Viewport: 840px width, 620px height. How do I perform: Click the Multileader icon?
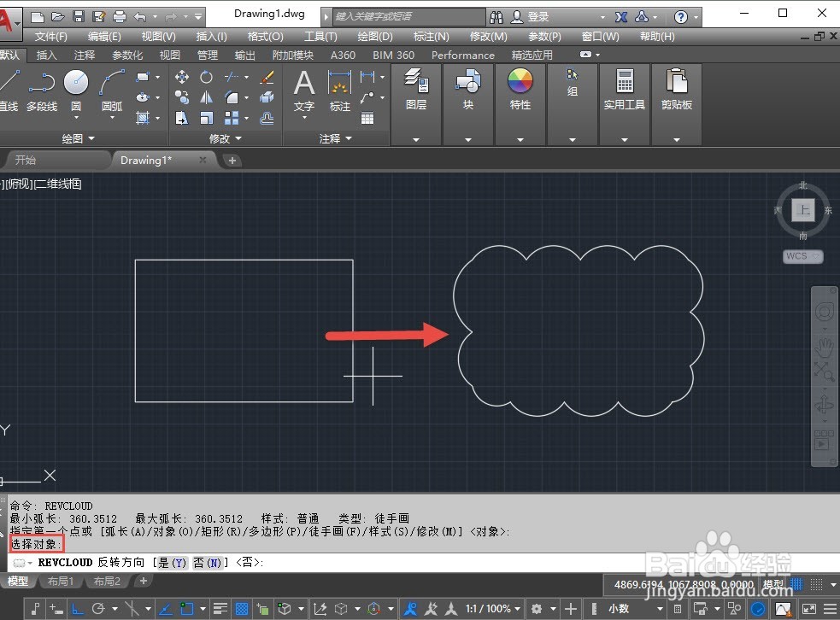[367, 97]
